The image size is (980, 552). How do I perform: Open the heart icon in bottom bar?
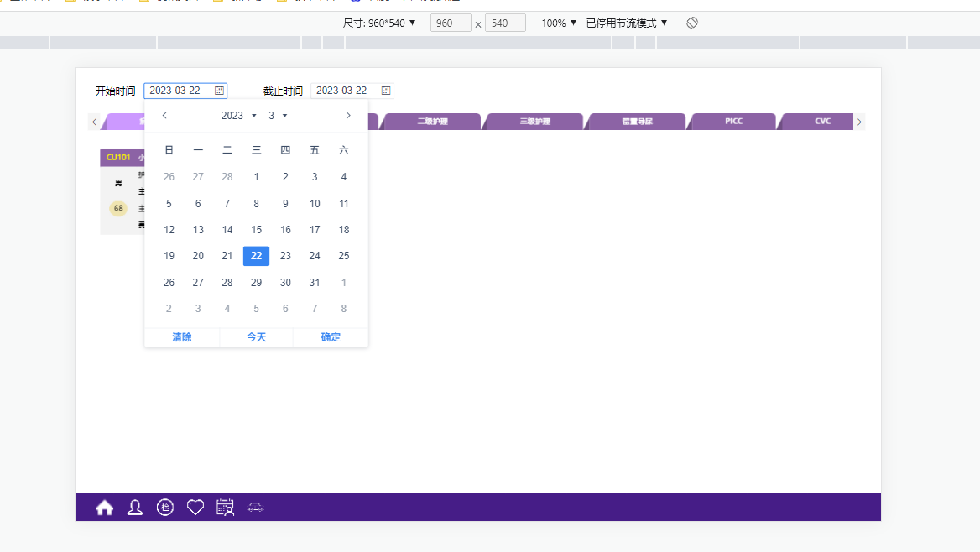coord(195,508)
